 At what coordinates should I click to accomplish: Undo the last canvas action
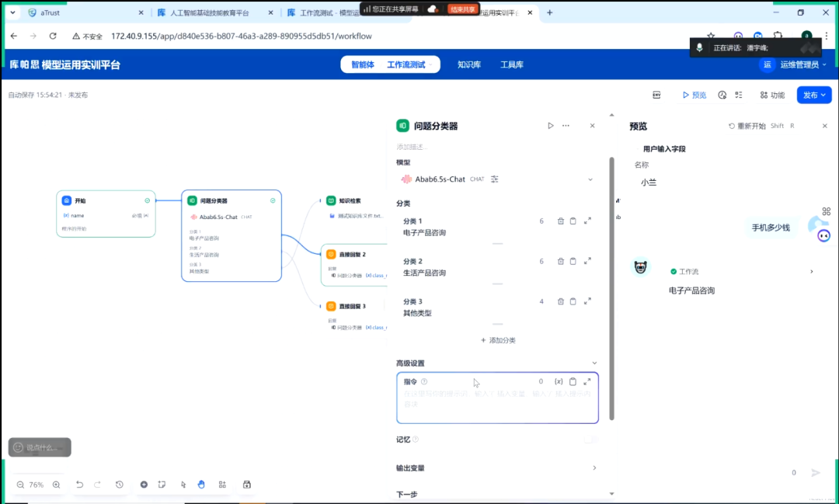tap(79, 485)
